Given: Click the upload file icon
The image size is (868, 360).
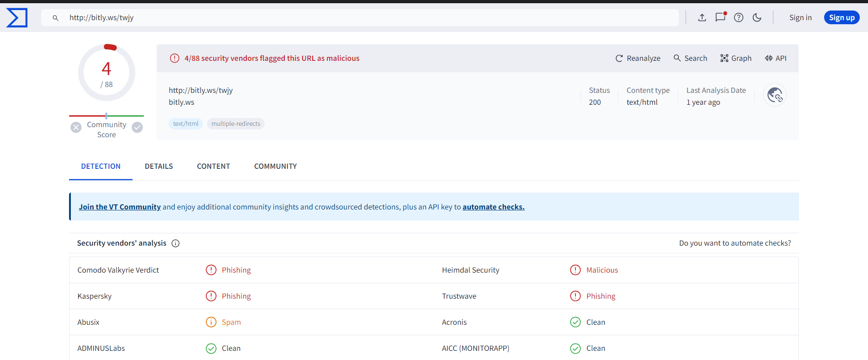Looking at the screenshot, I should [702, 17].
